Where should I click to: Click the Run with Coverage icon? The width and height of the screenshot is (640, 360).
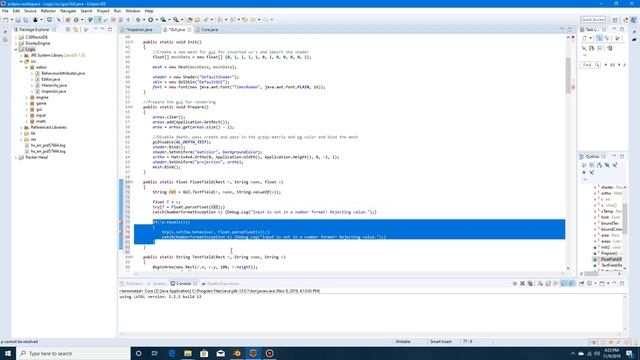pyautogui.click(x=163, y=20)
